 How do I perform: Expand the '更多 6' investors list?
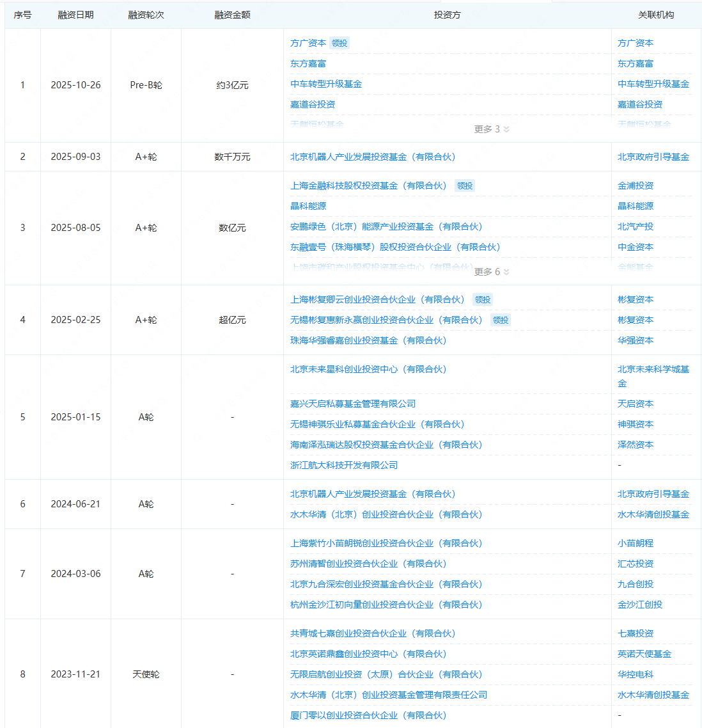491,272
